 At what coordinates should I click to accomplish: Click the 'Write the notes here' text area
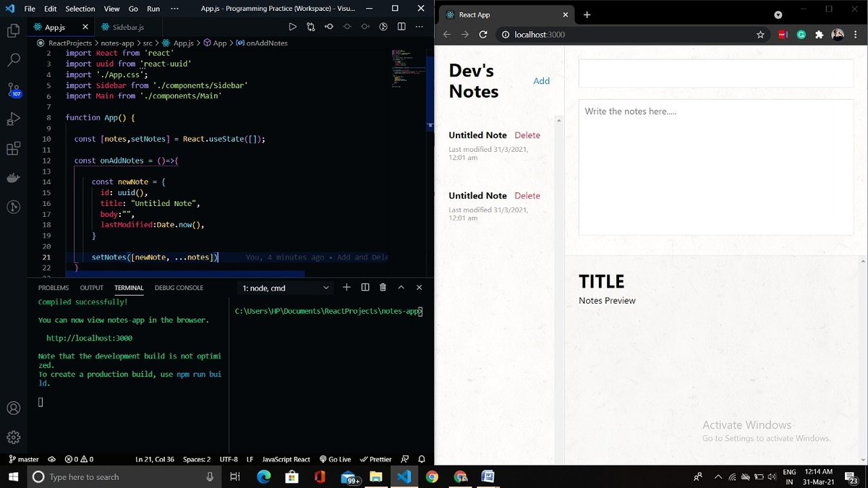[x=716, y=167]
